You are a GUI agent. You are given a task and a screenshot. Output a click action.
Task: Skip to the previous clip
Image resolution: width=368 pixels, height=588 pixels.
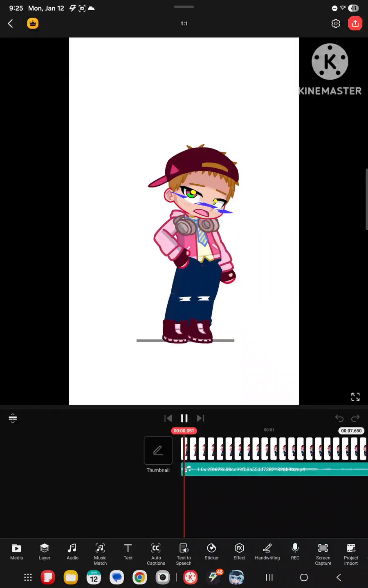[x=168, y=418]
